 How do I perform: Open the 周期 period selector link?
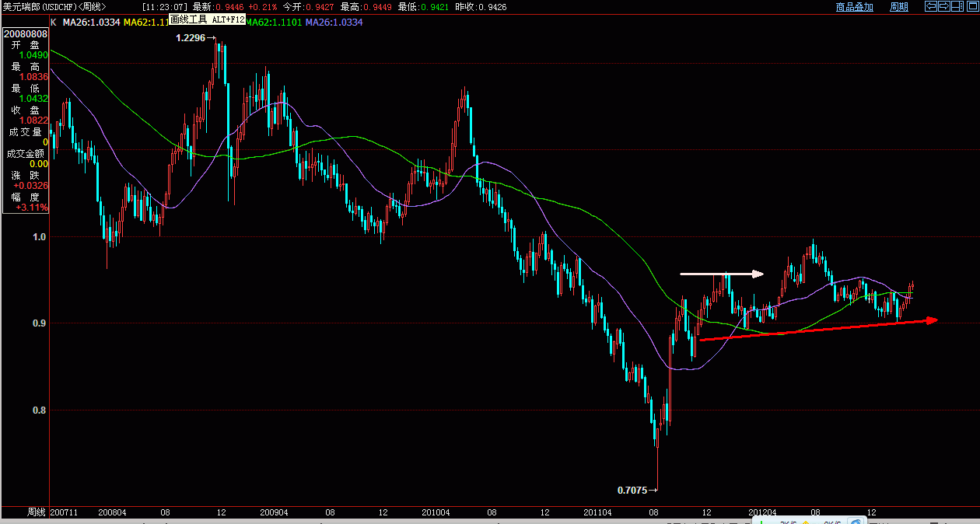[899, 7]
